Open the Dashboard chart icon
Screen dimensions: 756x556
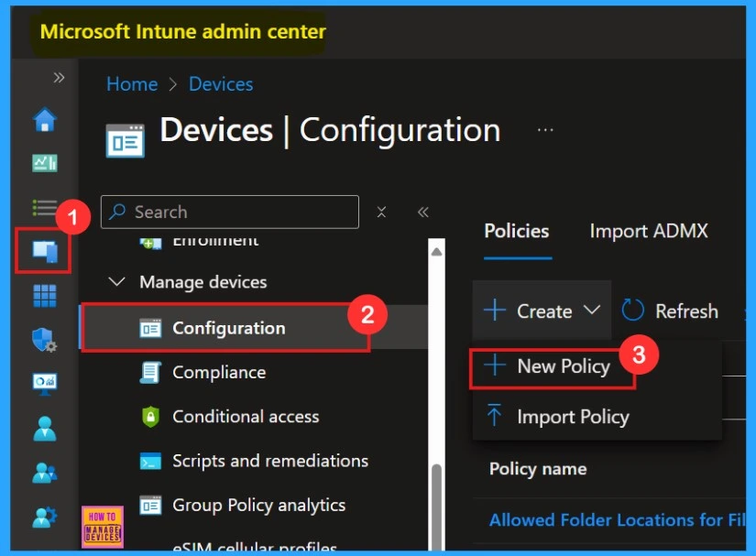(x=45, y=163)
